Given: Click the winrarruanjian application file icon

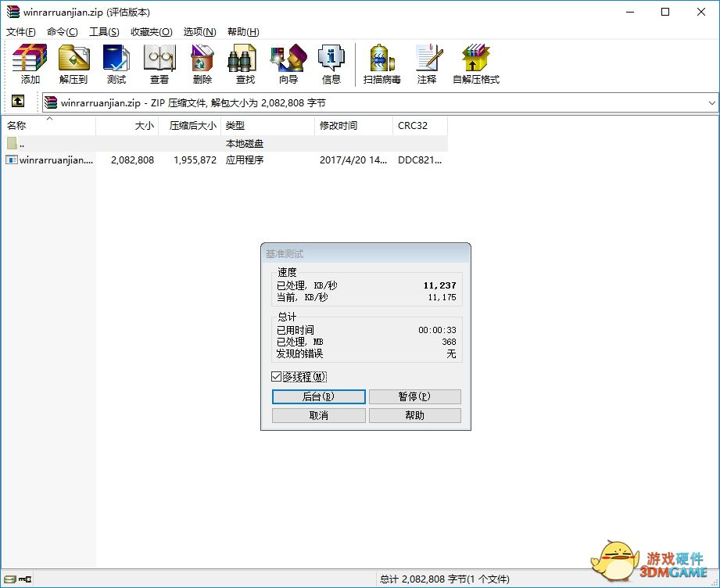Looking at the screenshot, I should [x=12, y=160].
